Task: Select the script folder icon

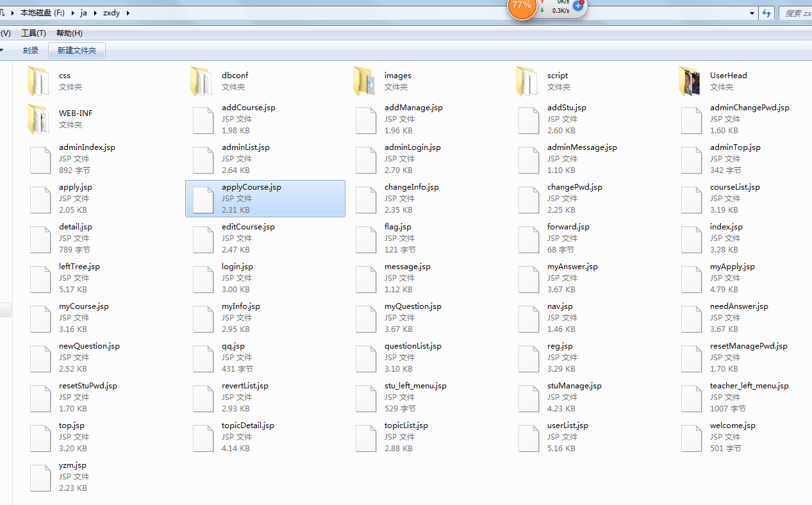Action: coord(527,81)
